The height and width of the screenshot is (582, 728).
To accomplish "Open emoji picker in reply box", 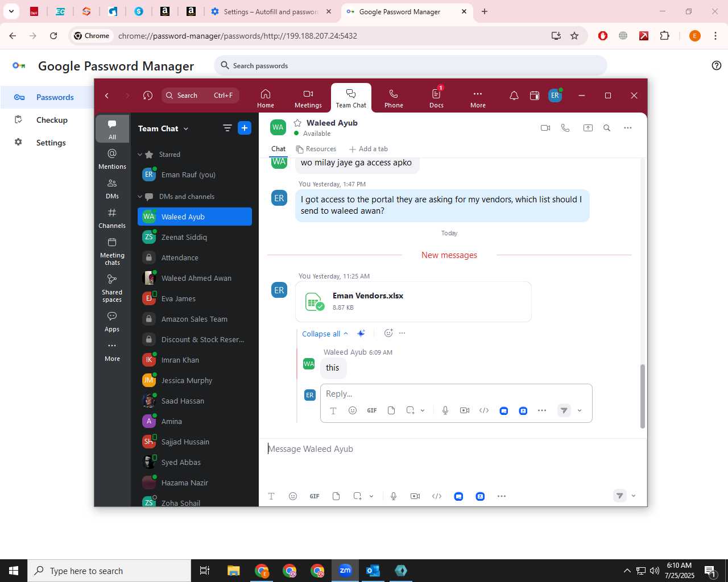I will coord(353,410).
